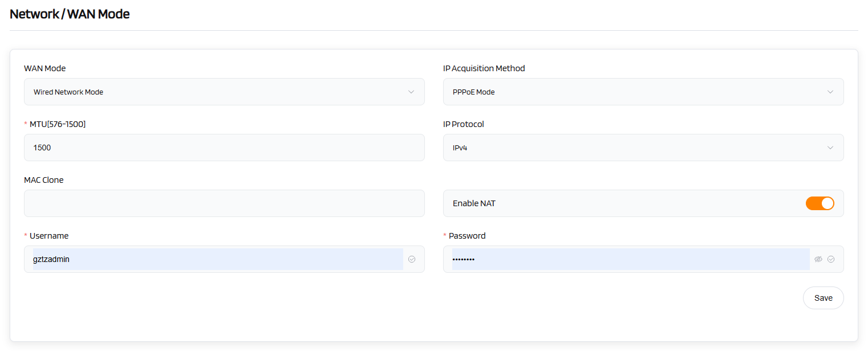This screenshot has width=868, height=352.
Task: Click the MTU[576-1500] label
Action: tap(57, 124)
